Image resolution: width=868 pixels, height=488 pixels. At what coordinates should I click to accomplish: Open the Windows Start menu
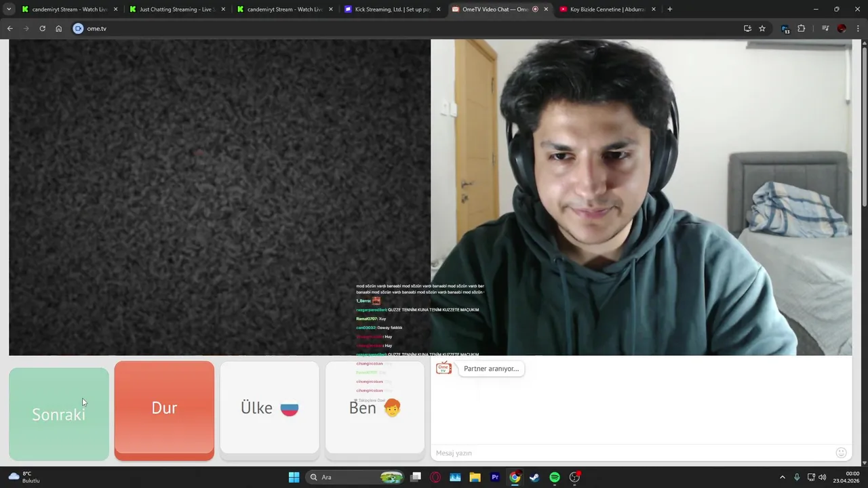coord(294,477)
